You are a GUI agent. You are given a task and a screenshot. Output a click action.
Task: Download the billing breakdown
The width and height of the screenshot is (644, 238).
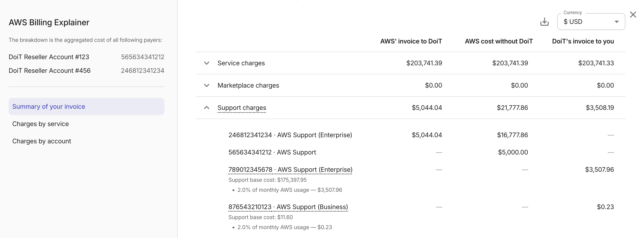pos(544,22)
